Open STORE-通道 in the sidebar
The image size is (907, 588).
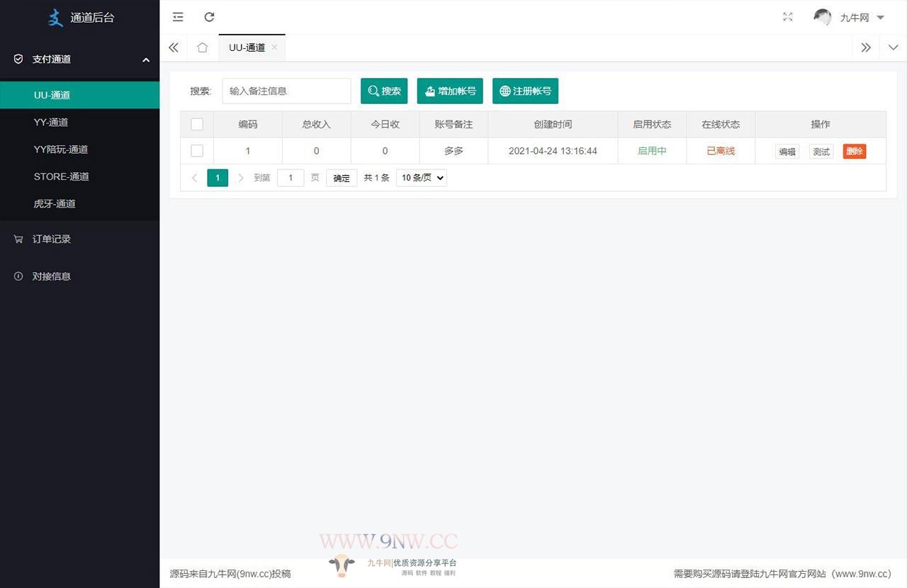pos(79,176)
